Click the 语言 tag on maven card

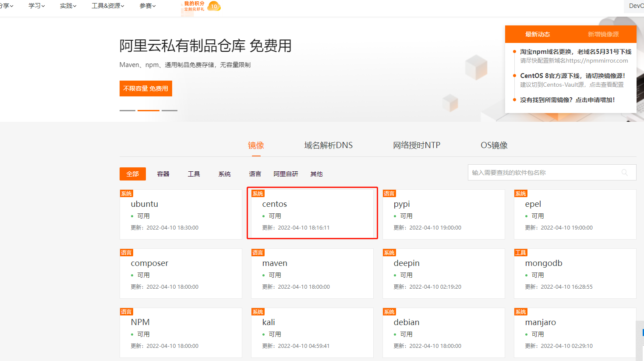point(258,253)
